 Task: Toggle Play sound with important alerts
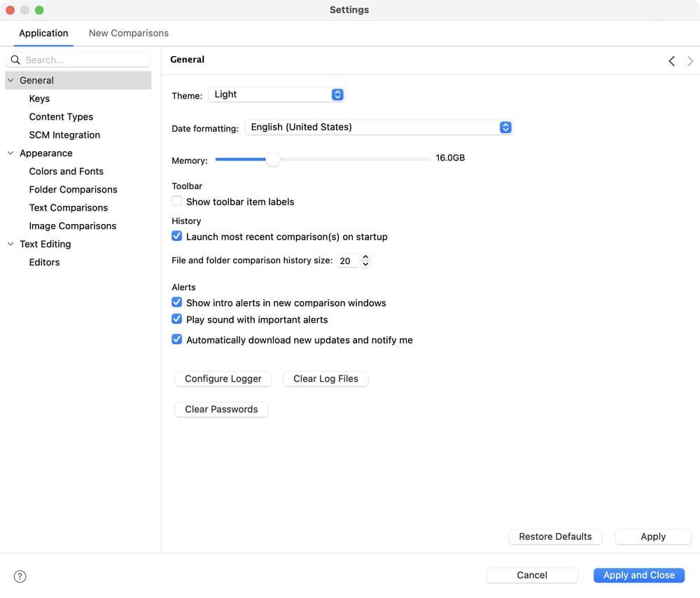[177, 319]
